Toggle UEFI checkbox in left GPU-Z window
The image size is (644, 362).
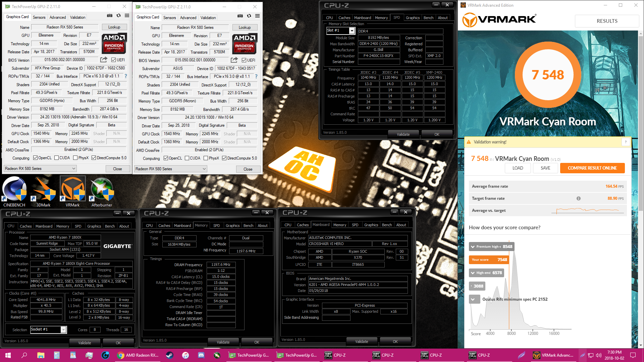[113, 60]
